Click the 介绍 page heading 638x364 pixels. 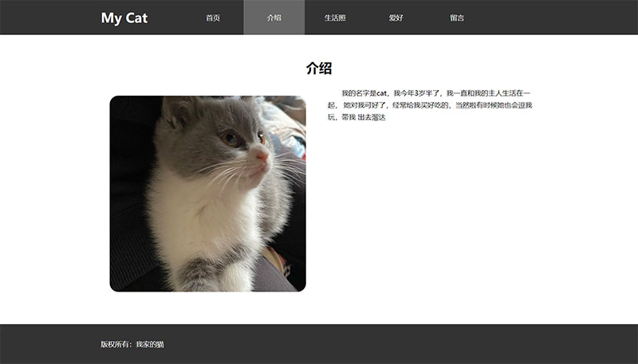pyautogui.click(x=319, y=68)
